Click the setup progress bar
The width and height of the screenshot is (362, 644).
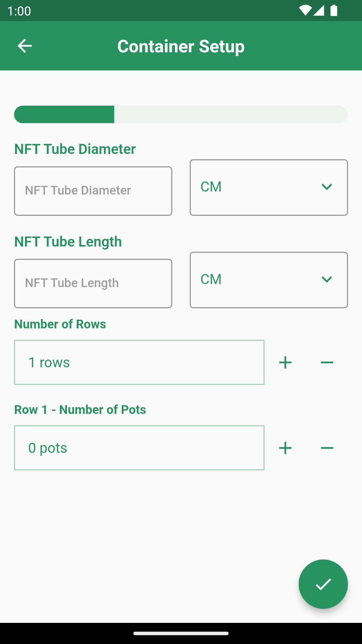pos(181,114)
